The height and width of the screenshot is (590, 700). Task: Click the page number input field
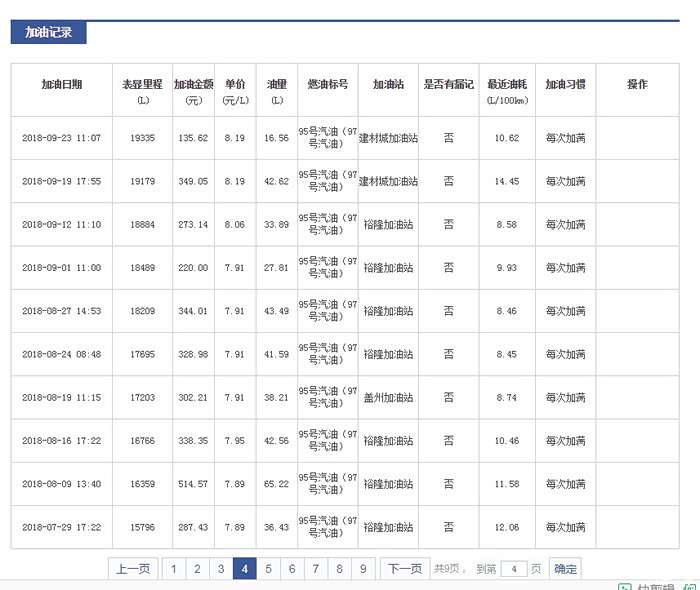(x=513, y=569)
